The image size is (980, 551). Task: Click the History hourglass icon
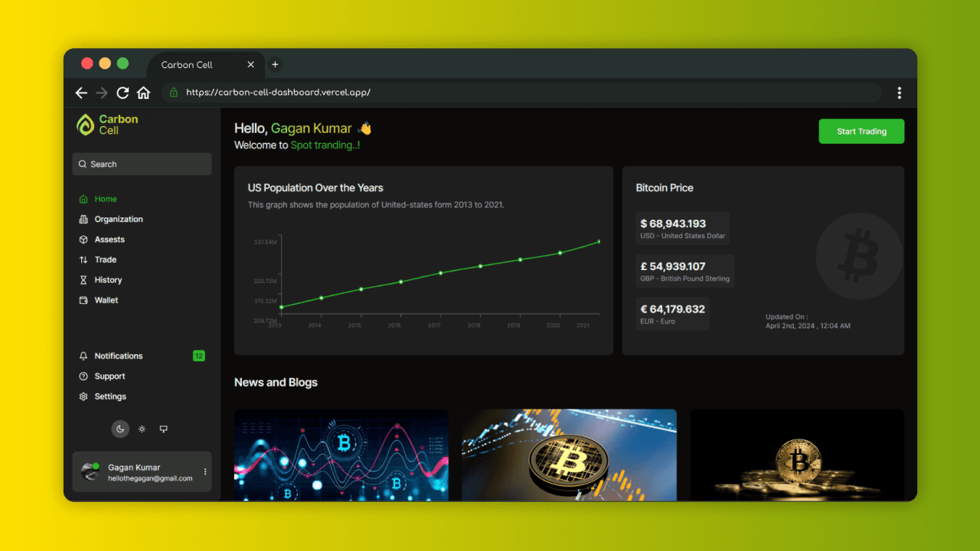tap(83, 280)
